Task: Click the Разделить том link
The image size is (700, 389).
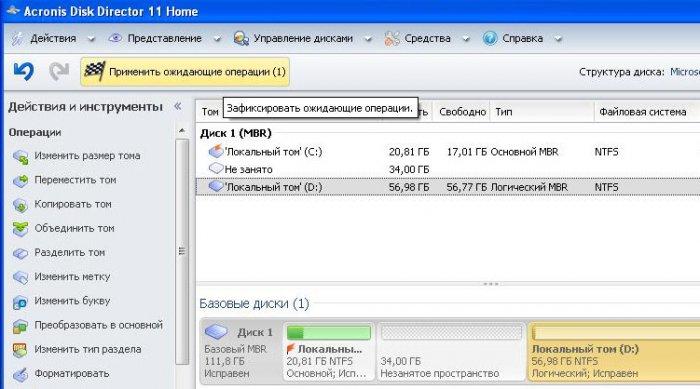Action: click(x=70, y=252)
